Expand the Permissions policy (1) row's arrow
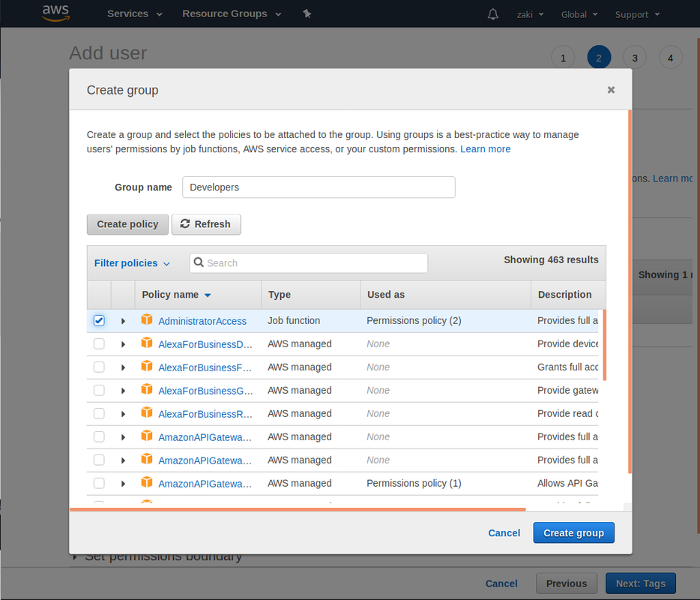 pyautogui.click(x=123, y=484)
